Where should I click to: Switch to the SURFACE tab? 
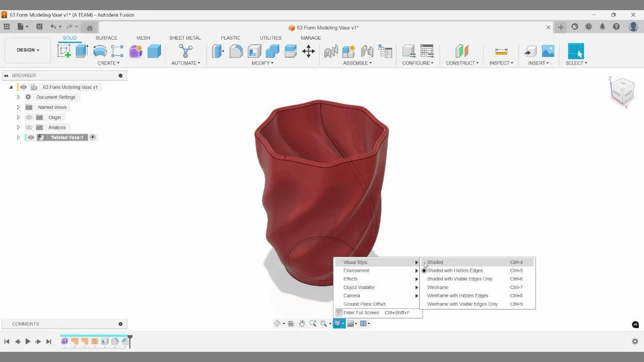[106, 38]
